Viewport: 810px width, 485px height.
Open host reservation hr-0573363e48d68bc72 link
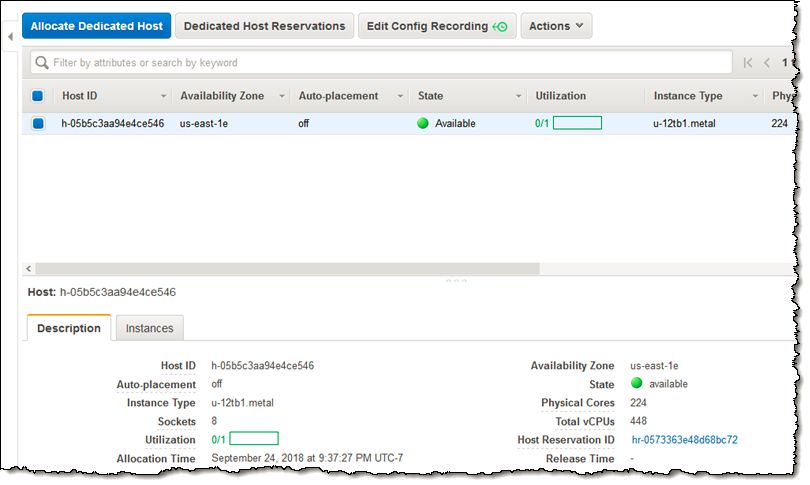[684, 440]
